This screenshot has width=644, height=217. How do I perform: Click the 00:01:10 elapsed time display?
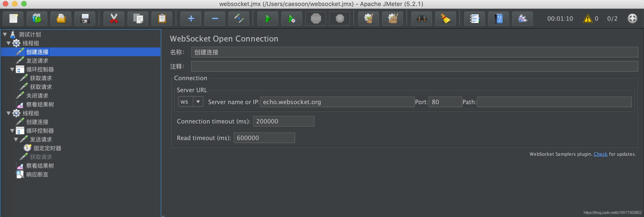tap(560, 18)
